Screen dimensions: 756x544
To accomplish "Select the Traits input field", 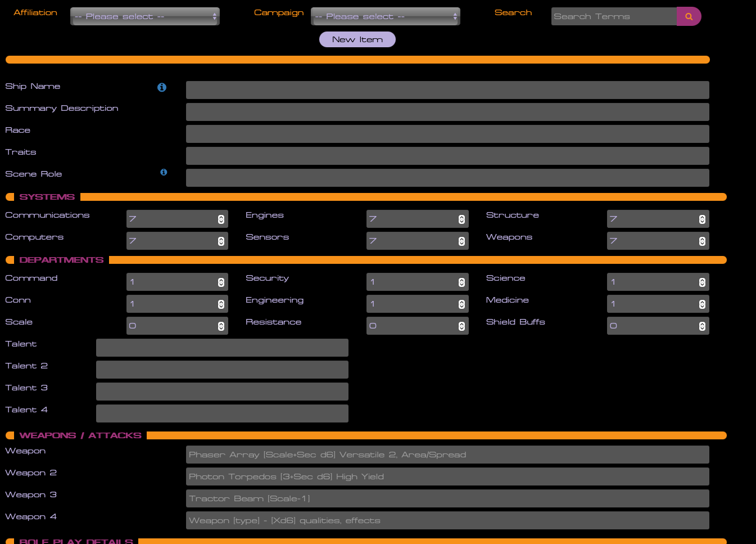I will click(447, 156).
